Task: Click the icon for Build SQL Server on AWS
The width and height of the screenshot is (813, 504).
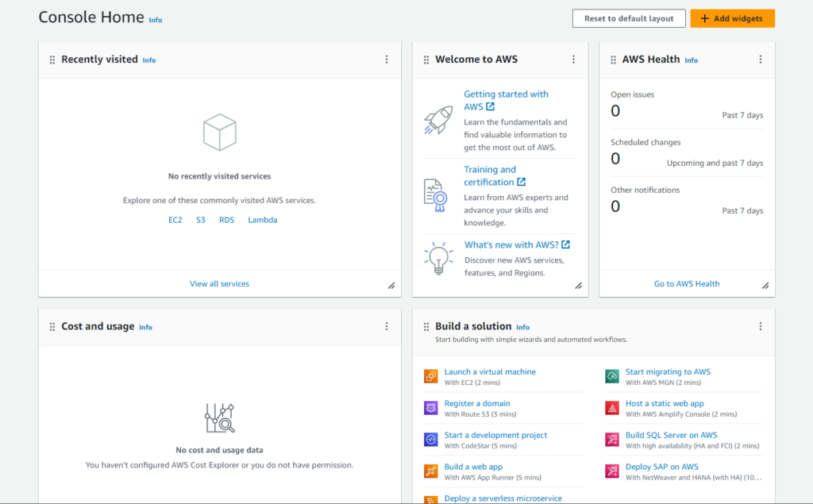Action: 612,440
